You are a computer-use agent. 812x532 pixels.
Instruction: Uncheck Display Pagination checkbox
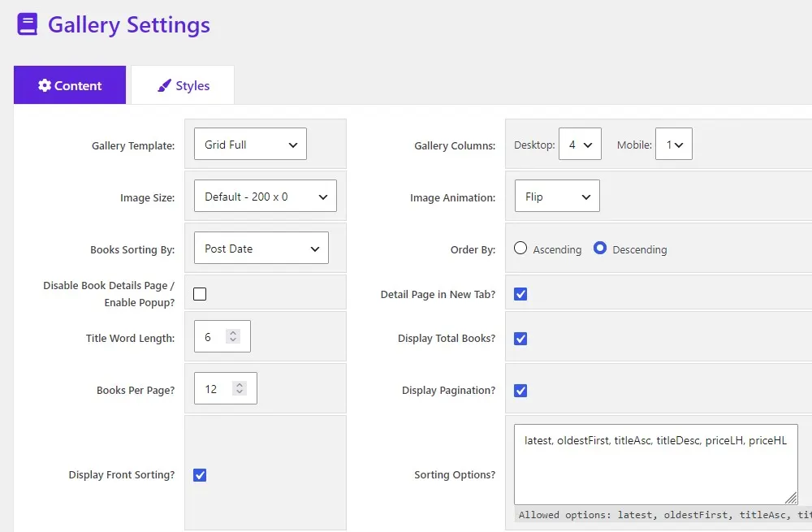tap(520, 391)
